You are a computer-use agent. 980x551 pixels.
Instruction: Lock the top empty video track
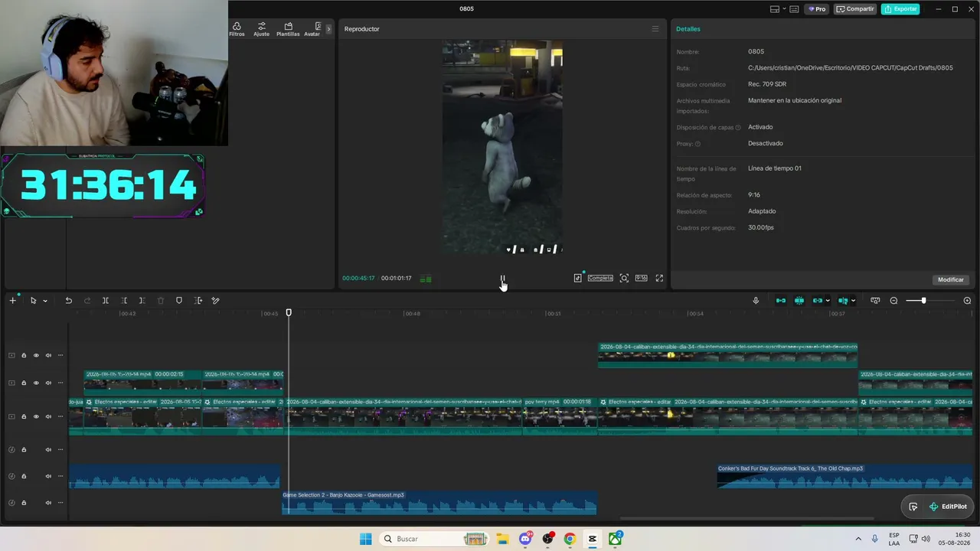click(x=24, y=356)
